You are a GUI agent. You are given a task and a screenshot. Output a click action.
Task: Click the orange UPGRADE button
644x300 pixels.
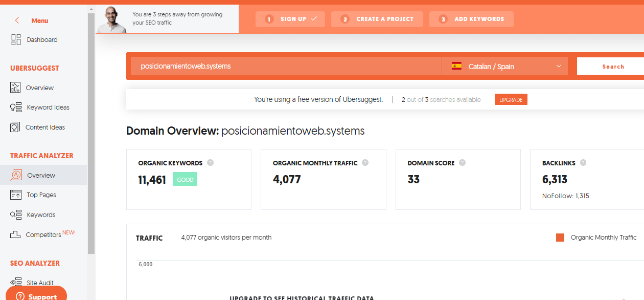(x=511, y=100)
